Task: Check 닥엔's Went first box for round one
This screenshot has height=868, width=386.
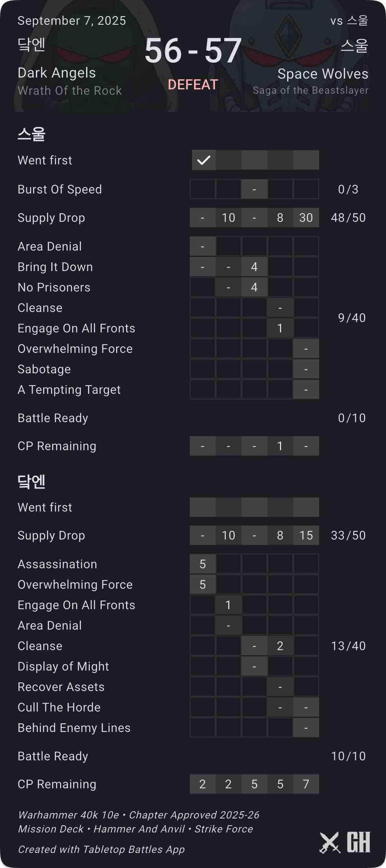Action: [x=203, y=507]
